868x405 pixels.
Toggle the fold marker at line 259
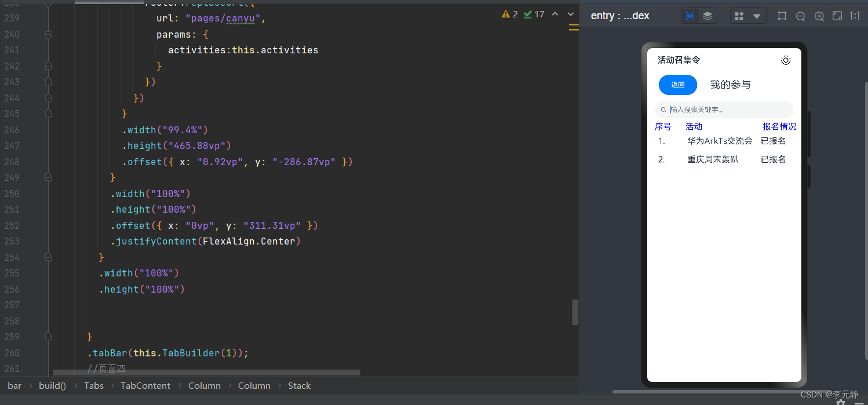point(48,337)
